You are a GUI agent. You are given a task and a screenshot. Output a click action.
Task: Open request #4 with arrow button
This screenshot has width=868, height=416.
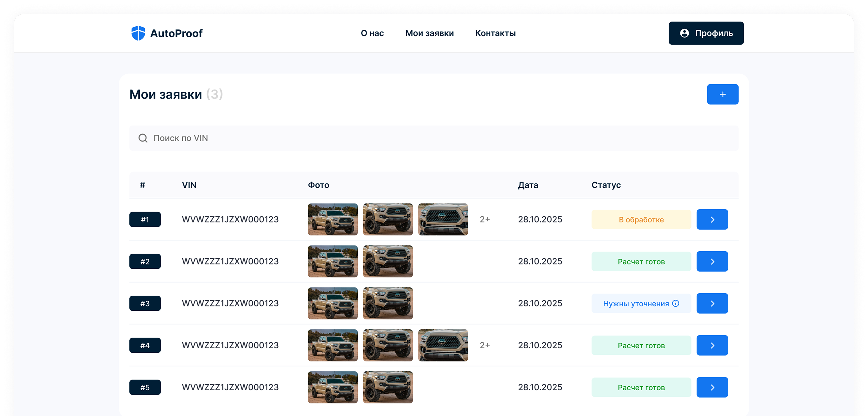click(x=712, y=345)
